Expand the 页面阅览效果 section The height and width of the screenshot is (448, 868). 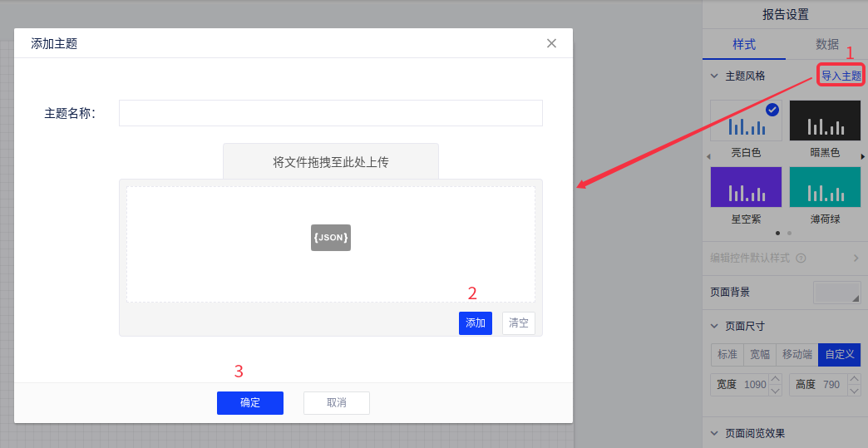[713, 433]
